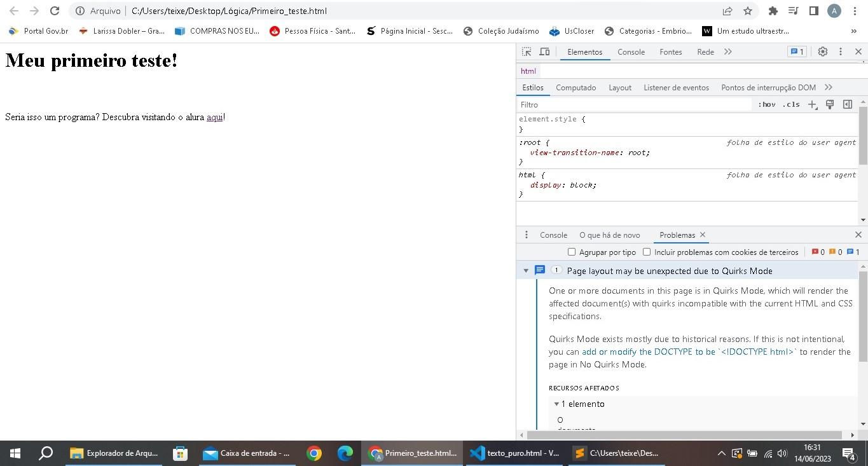Open the notification center icon
This screenshot has width=868, height=466.
[x=848, y=453]
